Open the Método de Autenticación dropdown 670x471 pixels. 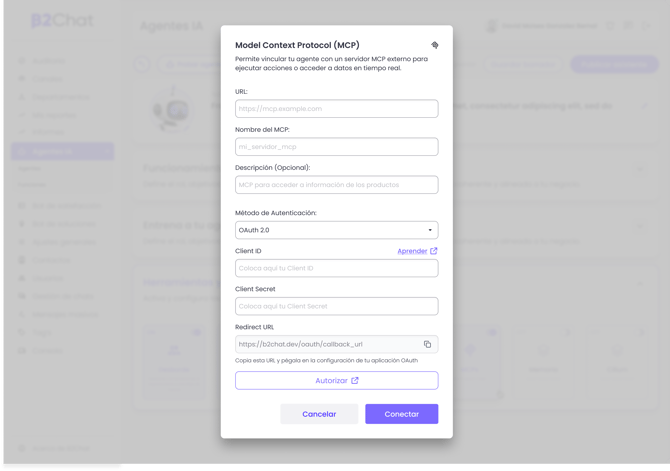pos(336,230)
